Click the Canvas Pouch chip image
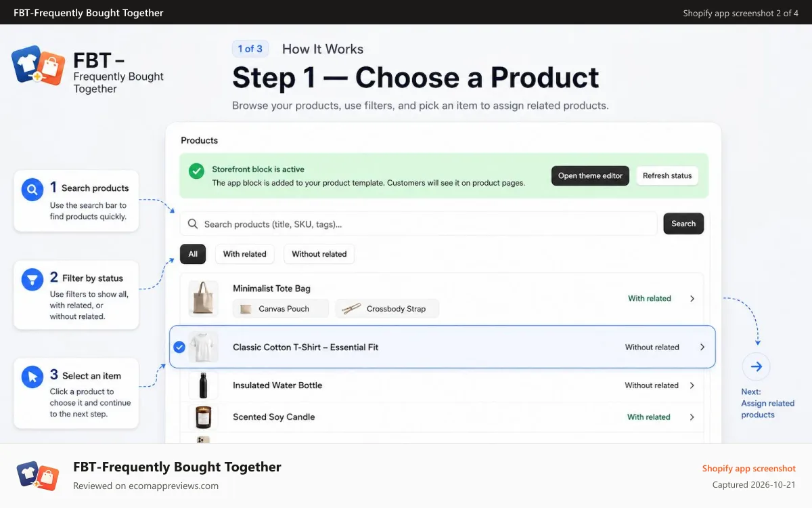This screenshot has width=812, height=508. coord(246,309)
